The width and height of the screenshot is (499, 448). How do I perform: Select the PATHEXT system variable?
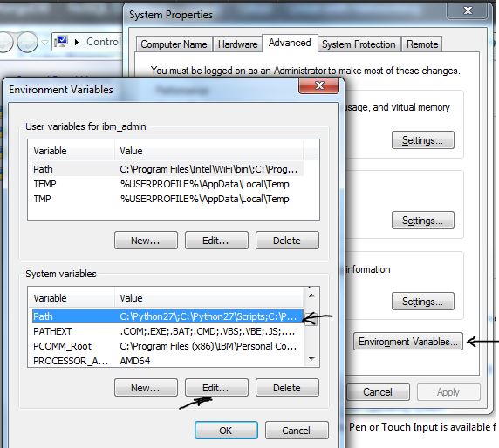tap(167, 331)
